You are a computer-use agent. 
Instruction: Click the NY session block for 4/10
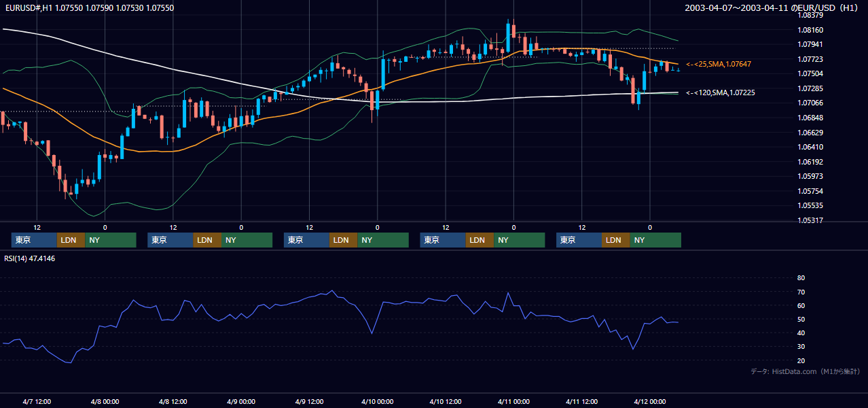(520, 240)
